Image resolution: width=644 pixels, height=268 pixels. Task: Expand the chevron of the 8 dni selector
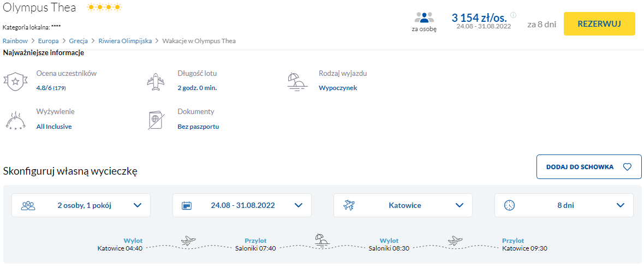(x=621, y=205)
